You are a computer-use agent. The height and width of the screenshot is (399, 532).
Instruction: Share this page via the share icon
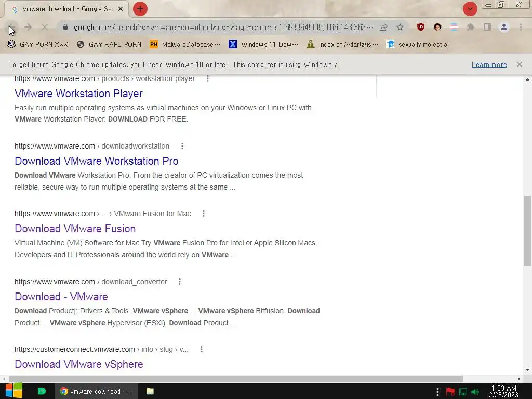[x=383, y=27]
